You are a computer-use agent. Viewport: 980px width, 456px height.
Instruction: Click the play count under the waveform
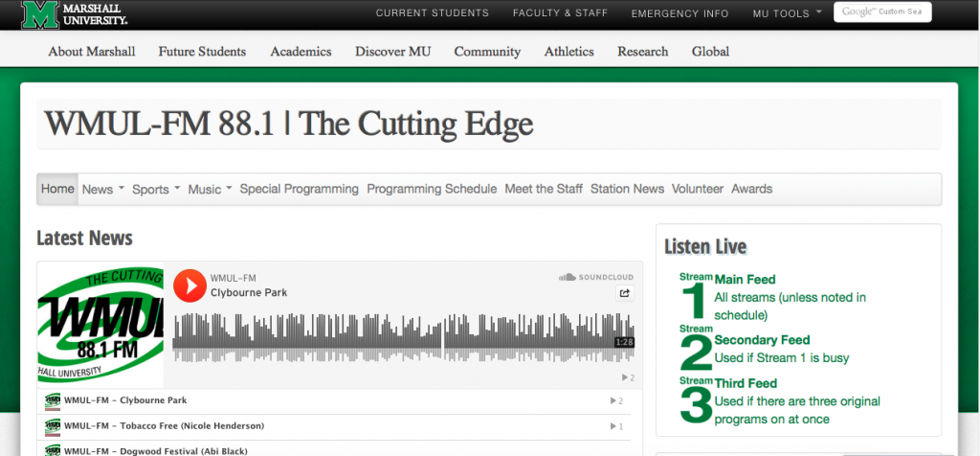[628, 377]
